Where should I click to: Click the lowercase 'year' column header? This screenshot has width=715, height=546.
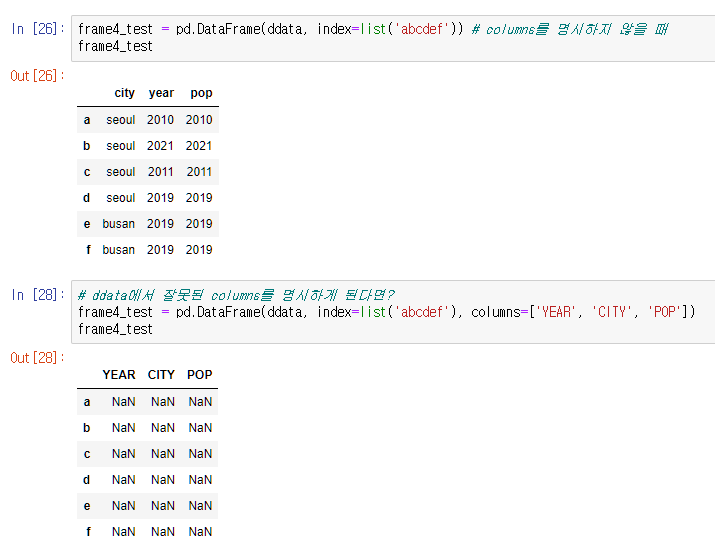click(161, 93)
